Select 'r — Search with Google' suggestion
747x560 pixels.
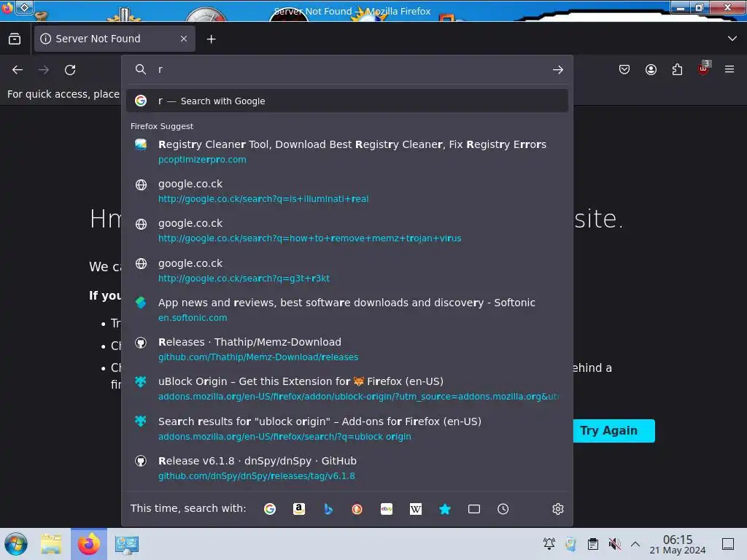(347, 101)
